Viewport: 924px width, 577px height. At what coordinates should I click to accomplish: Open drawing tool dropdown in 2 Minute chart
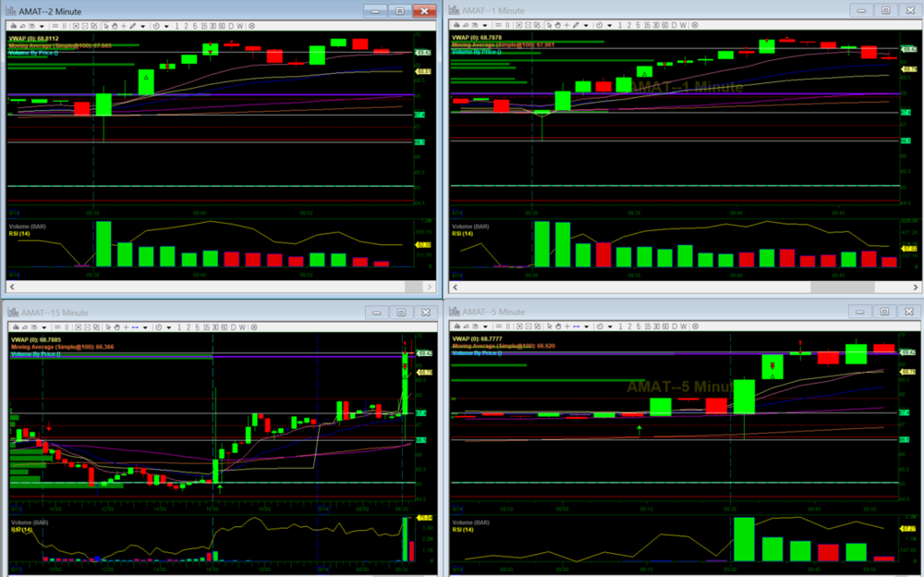[x=143, y=27]
